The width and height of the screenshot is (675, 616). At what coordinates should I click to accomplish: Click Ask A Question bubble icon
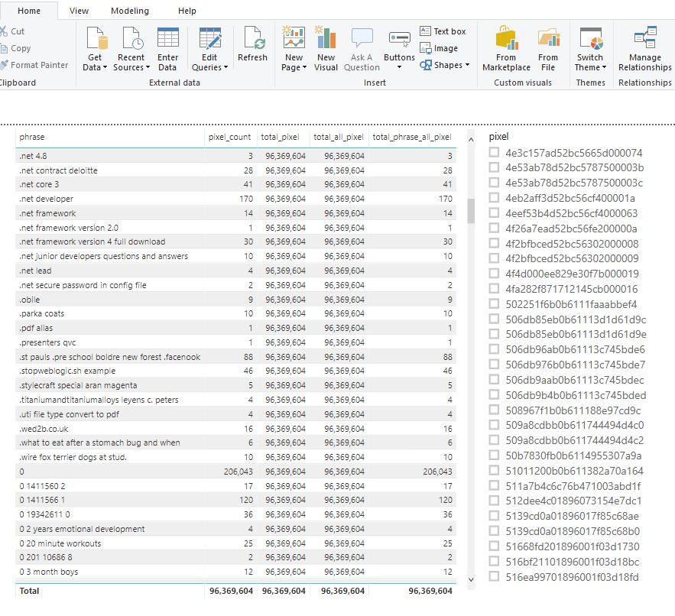click(x=362, y=38)
